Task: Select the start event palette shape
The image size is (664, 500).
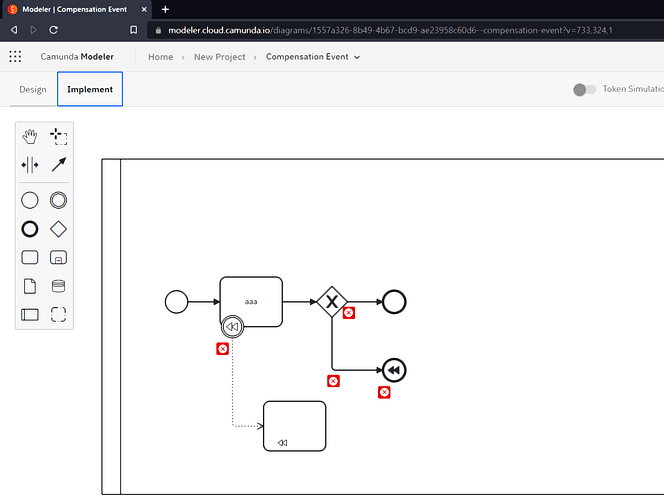Action: point(30,200)
